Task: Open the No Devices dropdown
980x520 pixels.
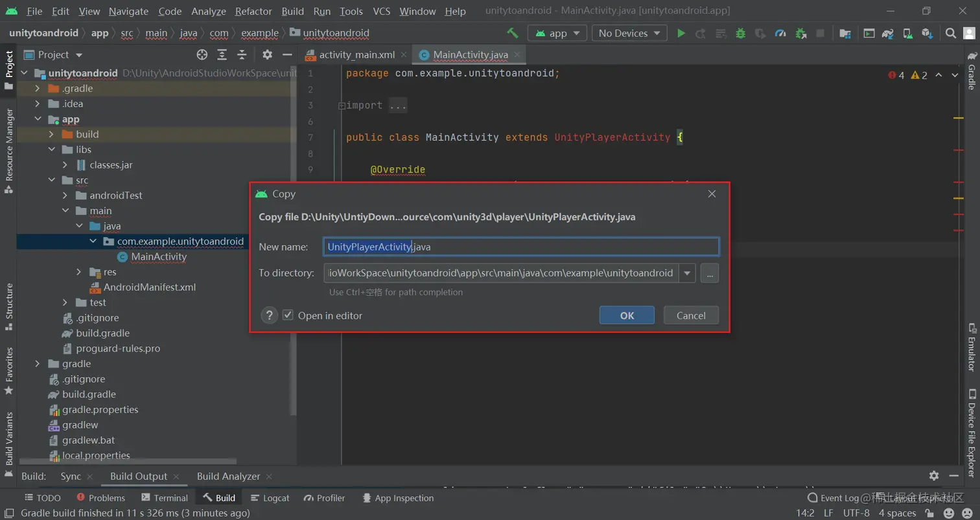Action: [629, 33]
